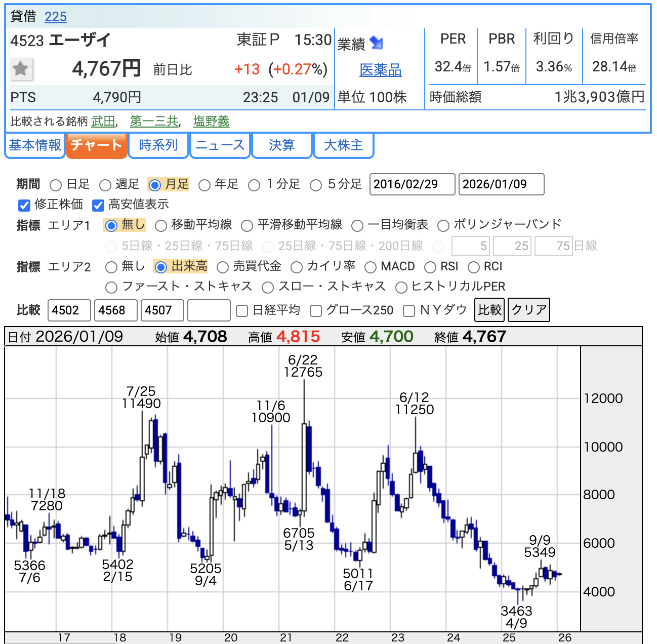This screenshot has height=644, width=657.
Task: Choose the MACD indicator option
Action: click(371, 267)
